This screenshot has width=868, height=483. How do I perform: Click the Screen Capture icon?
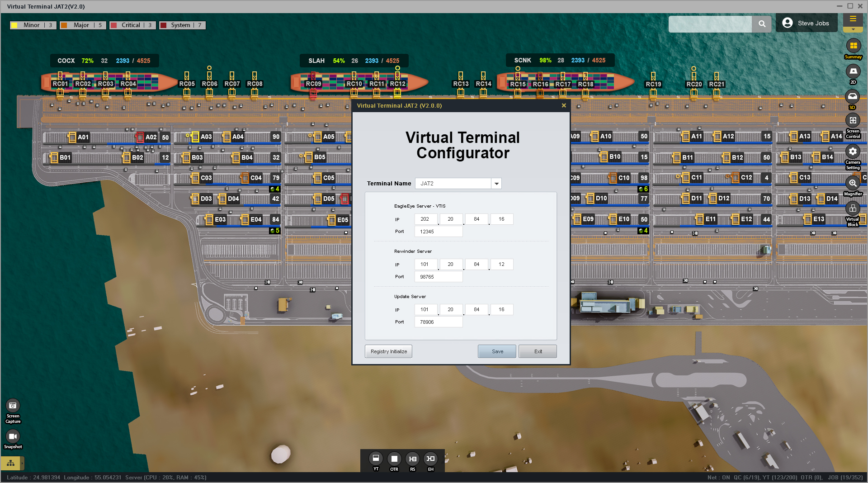pyautogui.click(x=13, y=406)
